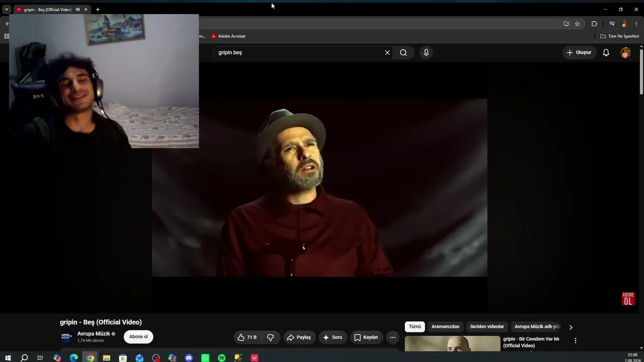Start voice search with the microphone
Screen dimensions: 644x362
[x=426, y=52]
